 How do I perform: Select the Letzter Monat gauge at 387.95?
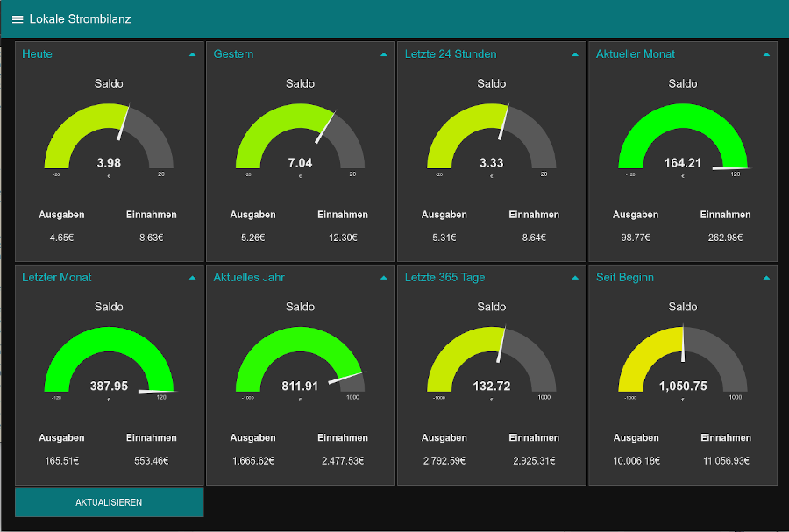pyautogui.click(x=109, y=362)
